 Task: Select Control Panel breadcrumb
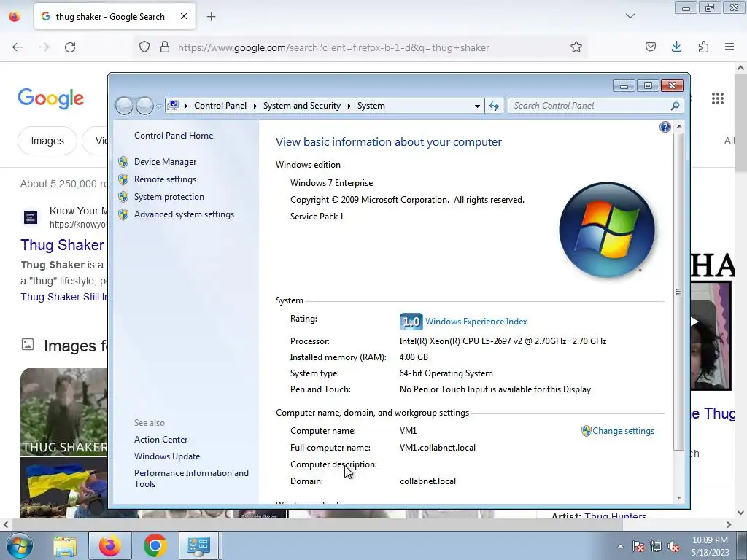click(x=220, y=106)
